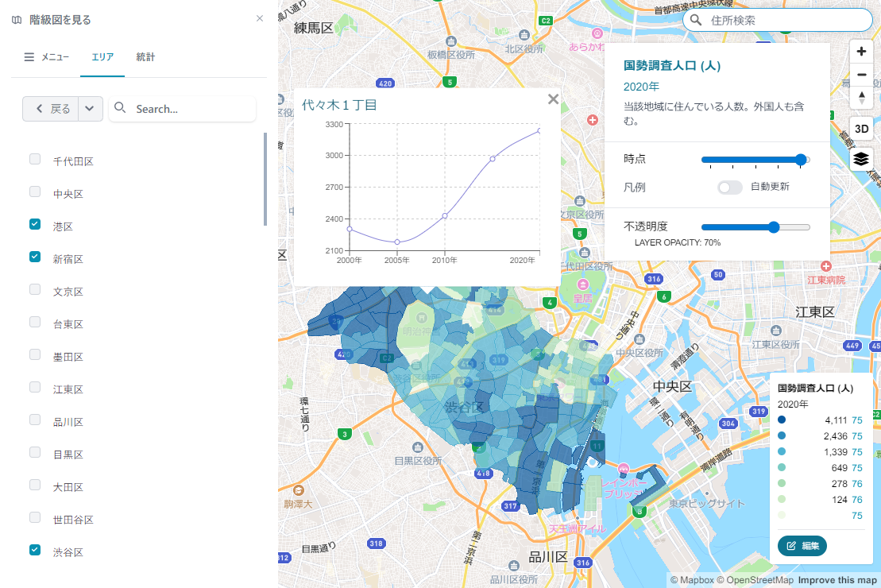Zoom out the map with minus button
The image size is (881, 588).
[861, 74]
